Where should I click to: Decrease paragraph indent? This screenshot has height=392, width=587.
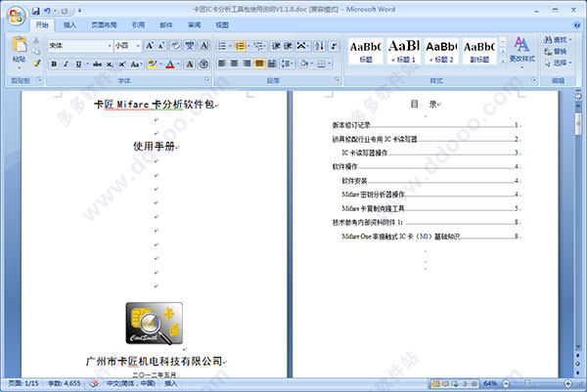pos(276,46)
